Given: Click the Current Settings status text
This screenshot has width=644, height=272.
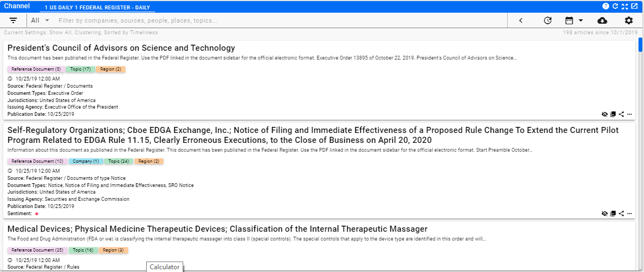Looking at the screenshot, I should (x=81, y=33).
